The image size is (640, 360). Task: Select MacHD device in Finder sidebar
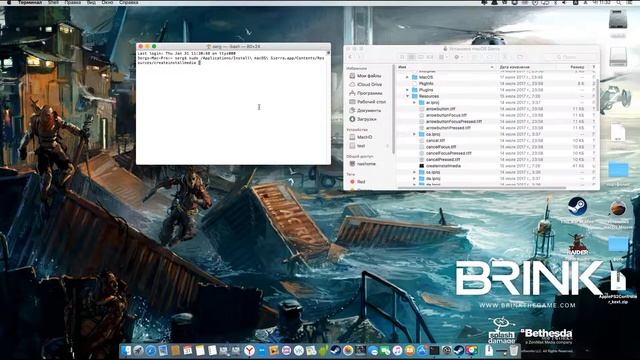tap(361, 137)
